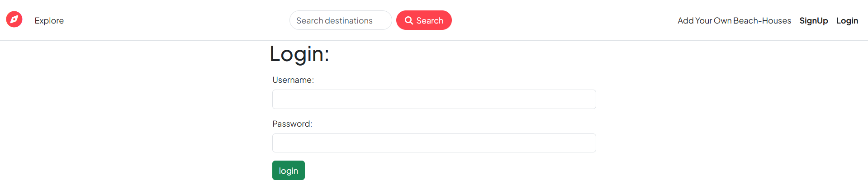Click the Username: label
The image size is (868, 190).
293,80
